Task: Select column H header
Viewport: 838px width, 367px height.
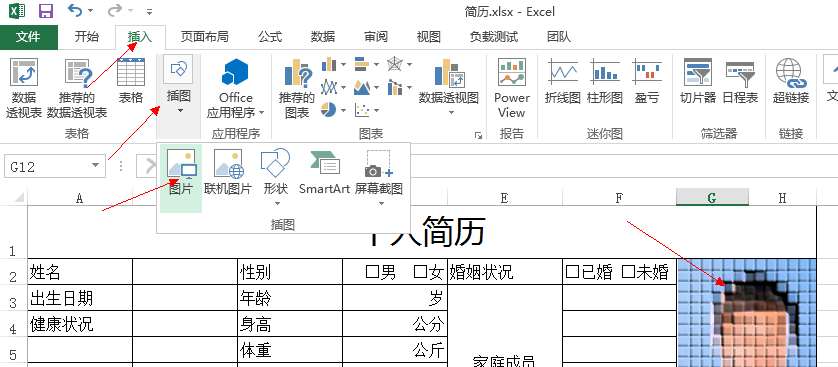Action: tap(782, 198)
